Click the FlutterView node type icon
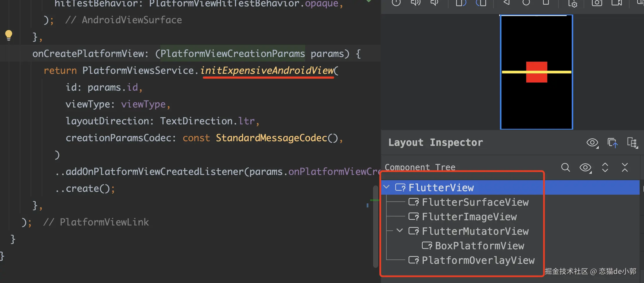 point(400,188)
